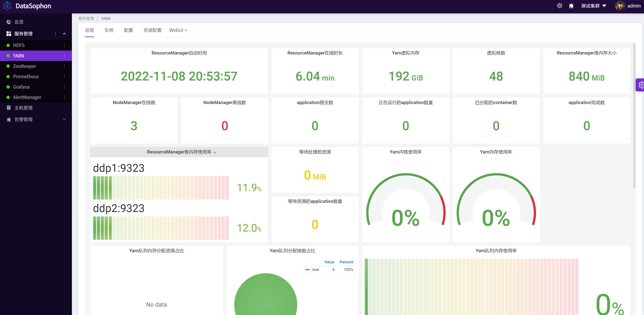This screenshot has height=315, width=644.
Task: Click the 等待处理的资源 panel title
Action: [315, 152]
